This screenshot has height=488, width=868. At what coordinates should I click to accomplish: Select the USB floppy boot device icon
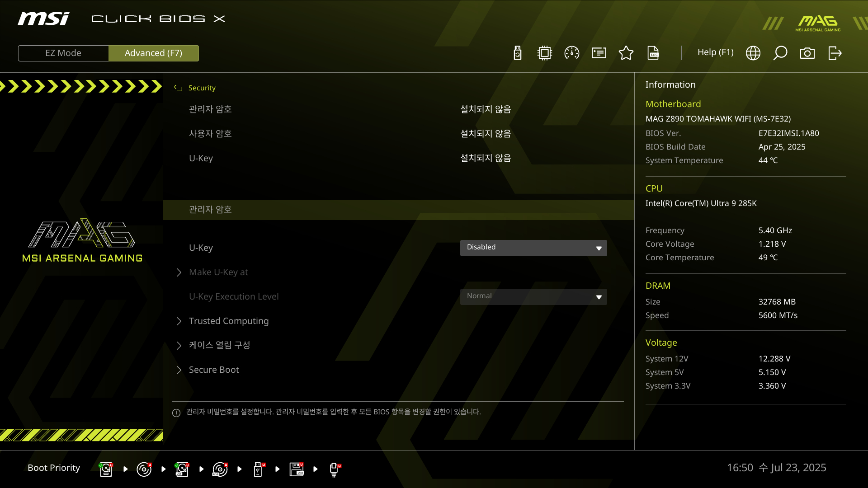[297, 469]
